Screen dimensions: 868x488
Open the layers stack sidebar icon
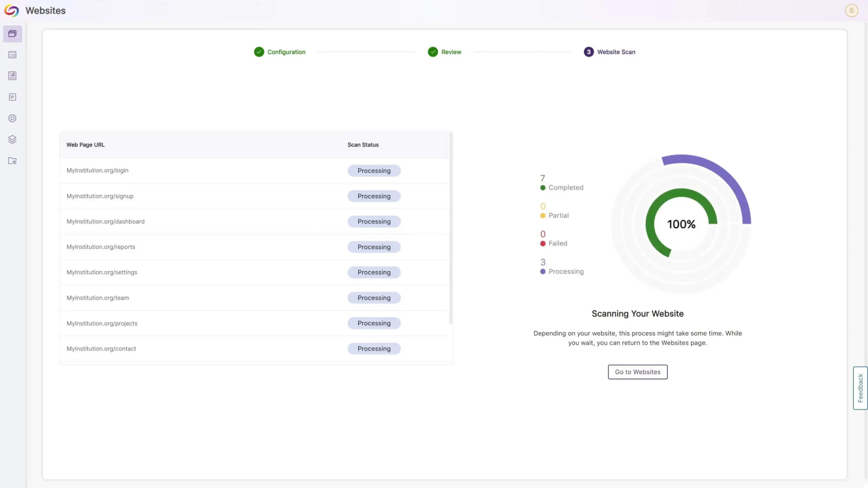coord(12,140)
